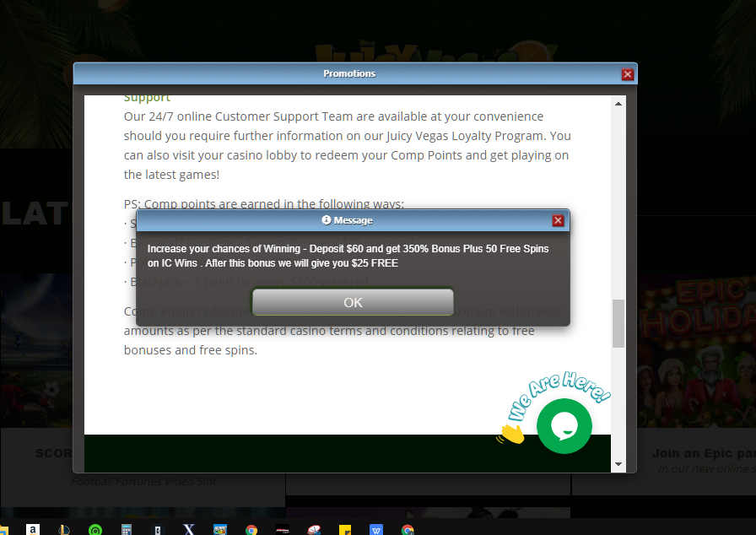This screenshot has height=535, width=756.
Task: Click the info icon in Message title
Action: coord(327,219)
